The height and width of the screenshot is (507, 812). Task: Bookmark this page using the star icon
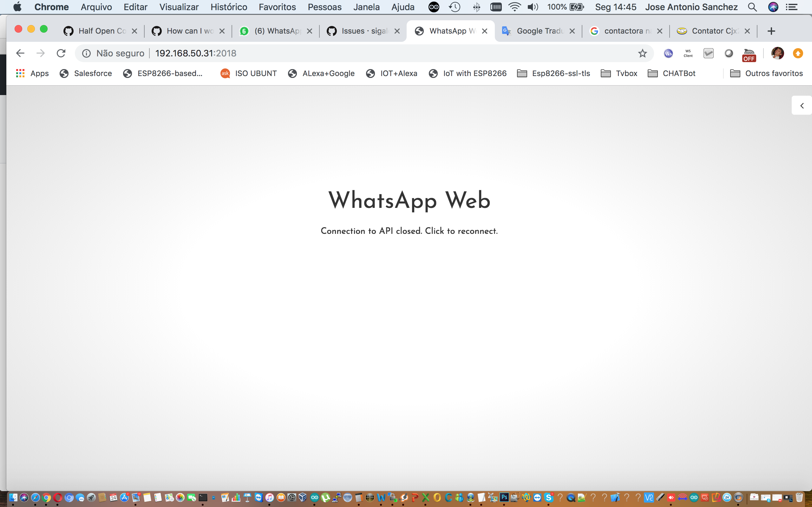[x=642, y=53]
